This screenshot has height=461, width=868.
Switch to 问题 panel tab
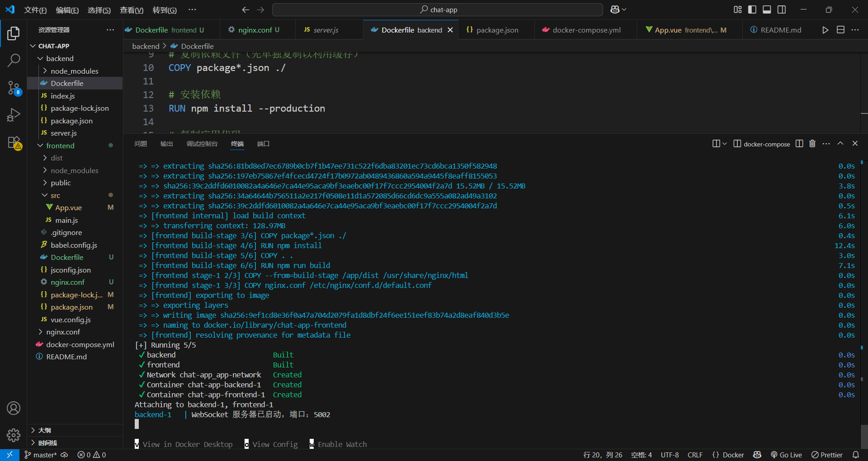tap(141, 144)
